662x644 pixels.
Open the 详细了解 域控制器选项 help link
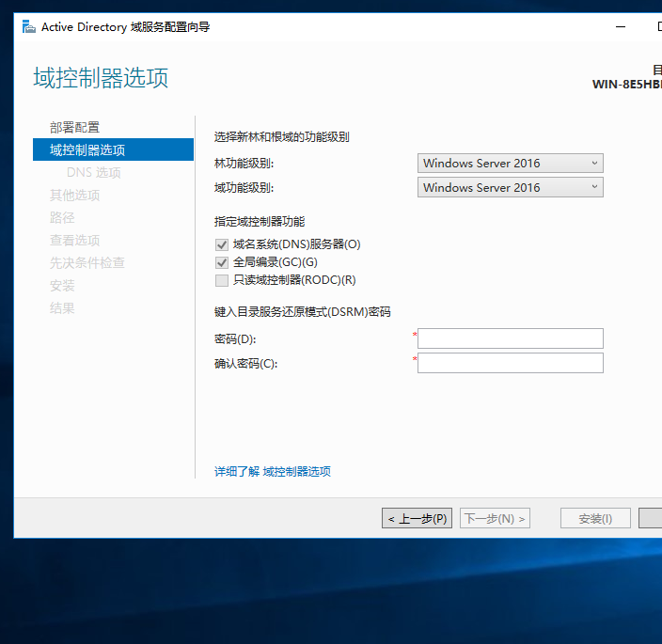click(x=273, y=471)
